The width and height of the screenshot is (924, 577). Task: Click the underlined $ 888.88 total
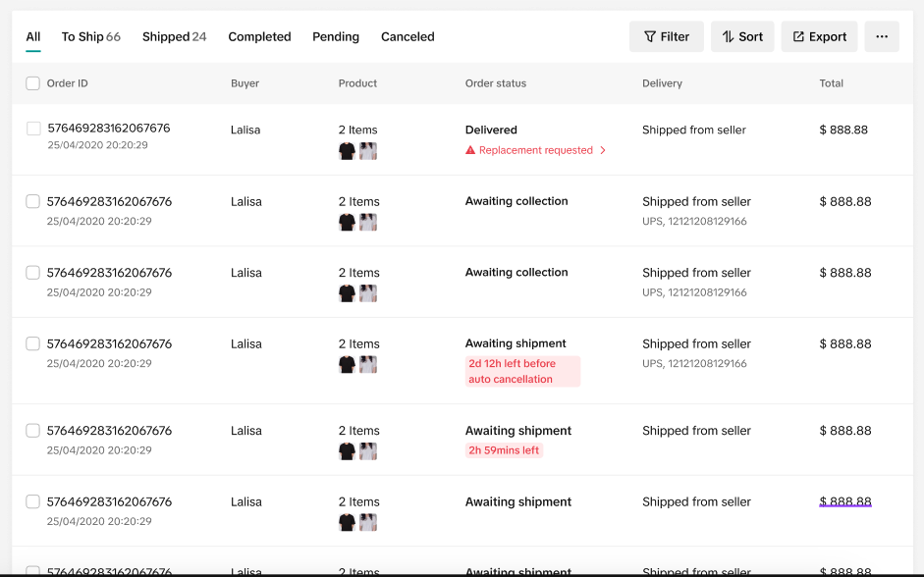pos(845,501)
